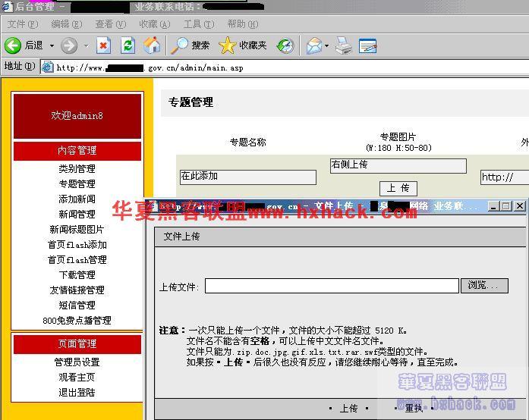Go to browser Home icon

[x=152, y=45]
